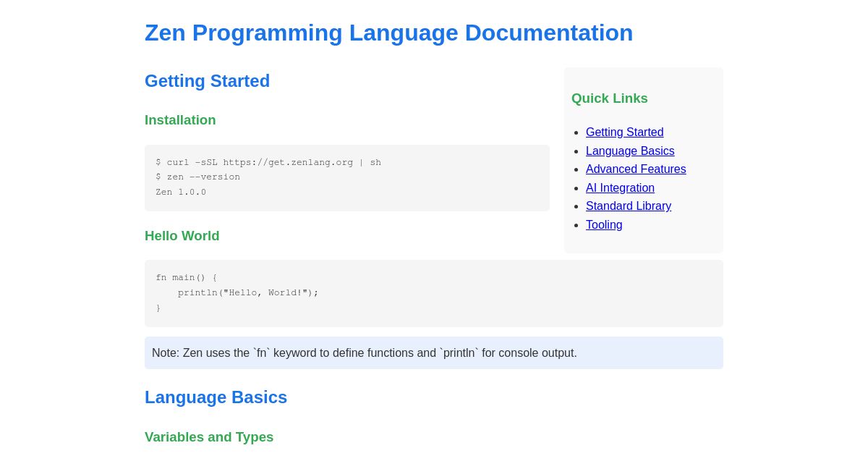The width and height of the screenshot is (868, 456).
Task: Select the Getting Started heading
Action: coord(207,80)
